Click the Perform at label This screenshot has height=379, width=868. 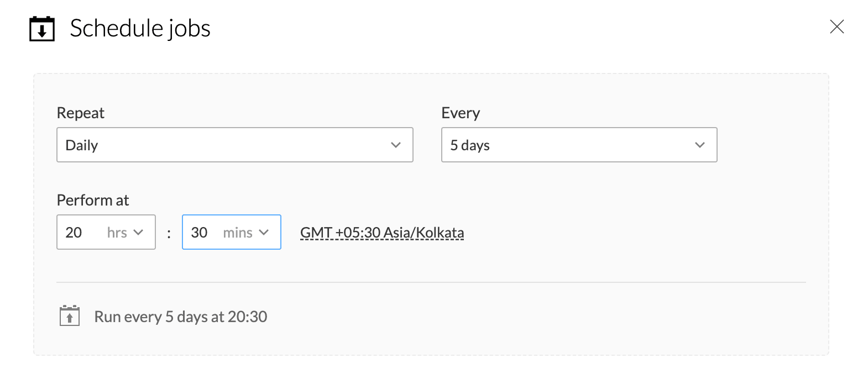pyautogui.click(x=93, y=200)
